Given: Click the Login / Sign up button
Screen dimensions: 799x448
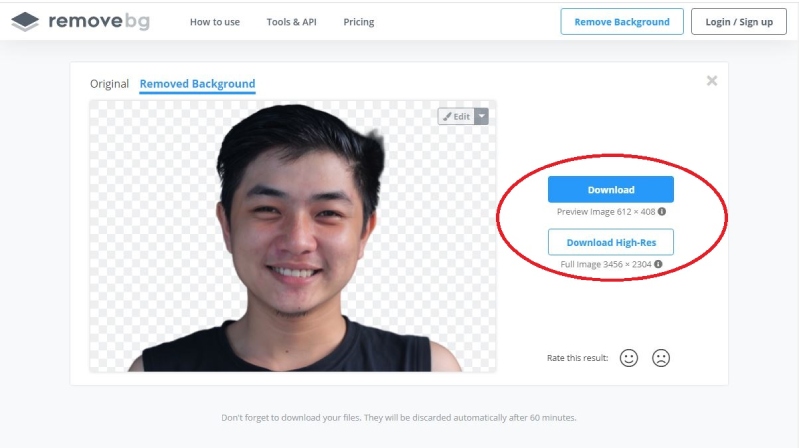Looking at the screenshot, I should pos(739,21).
